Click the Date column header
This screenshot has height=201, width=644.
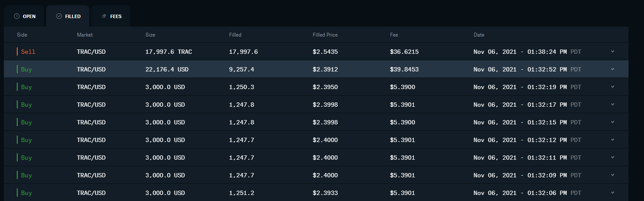479,35
